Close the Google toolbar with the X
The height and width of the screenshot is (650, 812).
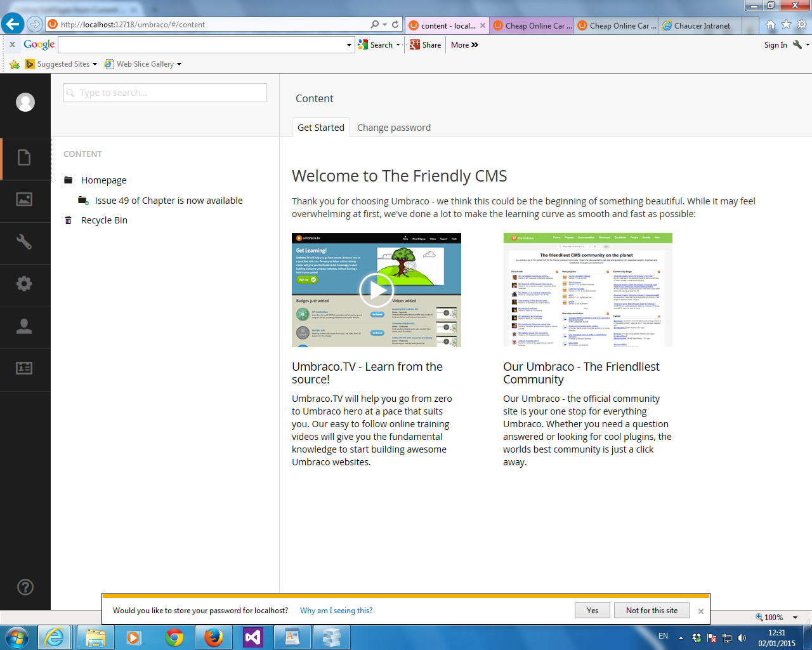(12, 44)
